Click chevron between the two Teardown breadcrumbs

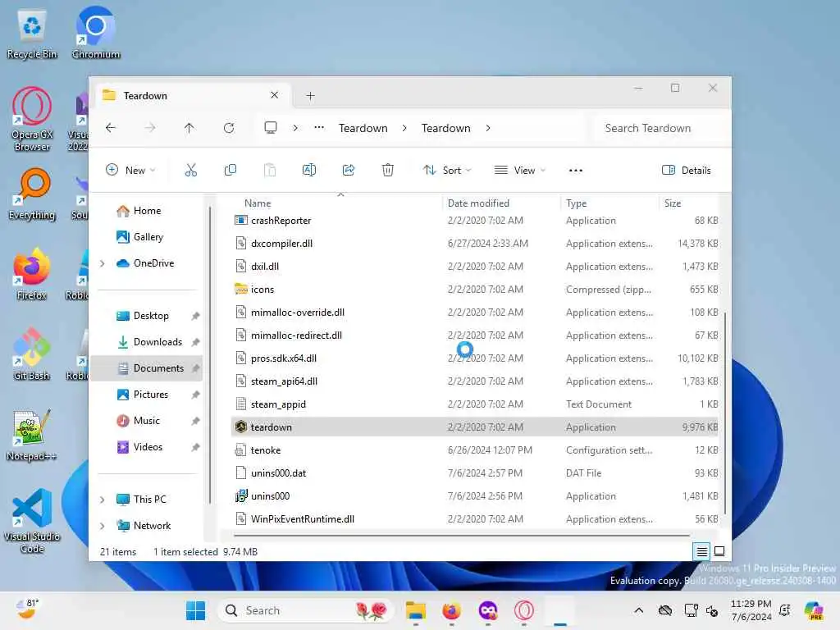click(404, 128)
